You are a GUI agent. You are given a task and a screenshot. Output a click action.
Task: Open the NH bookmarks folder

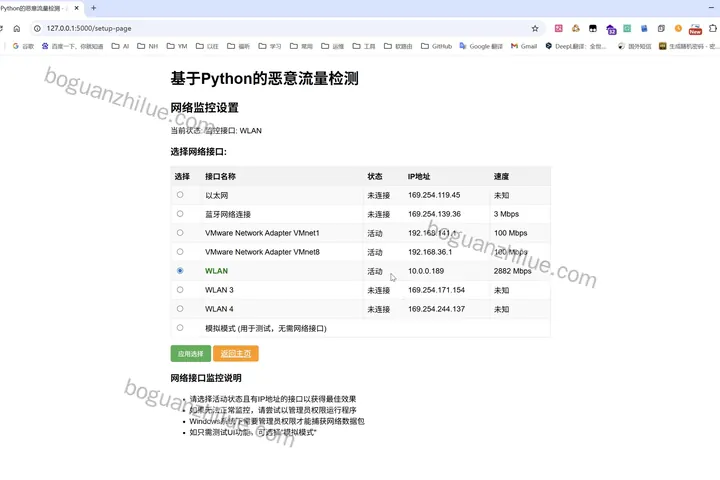(147, 46)
